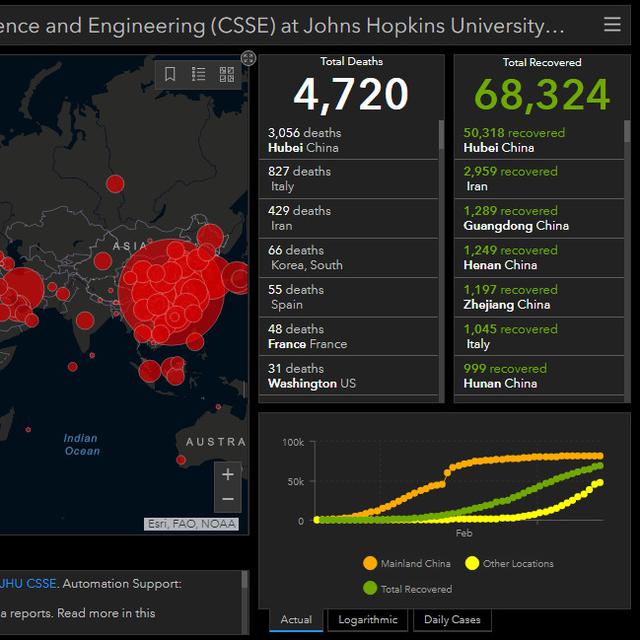Select the 429 deaths Iran row

coord(349,218)
